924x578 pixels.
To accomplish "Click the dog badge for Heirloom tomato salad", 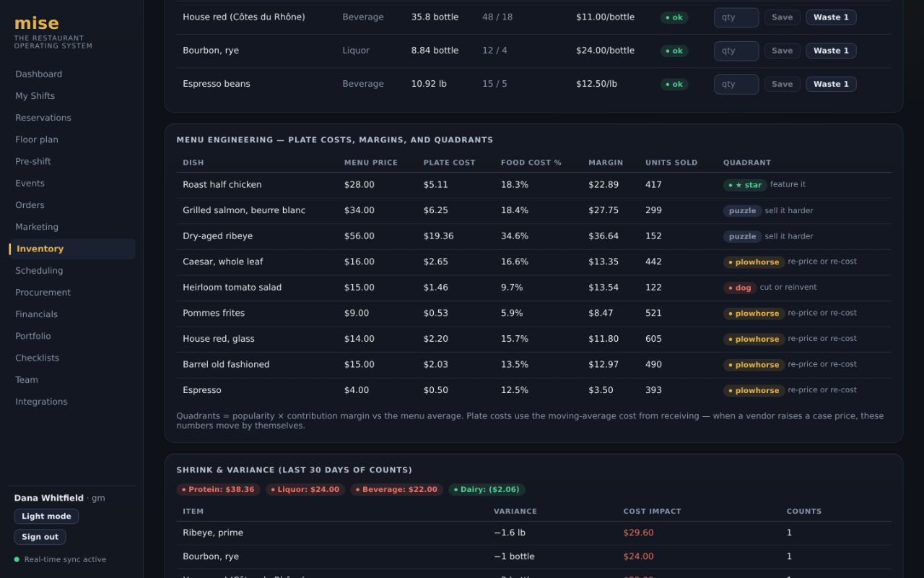I will (740, 288).
